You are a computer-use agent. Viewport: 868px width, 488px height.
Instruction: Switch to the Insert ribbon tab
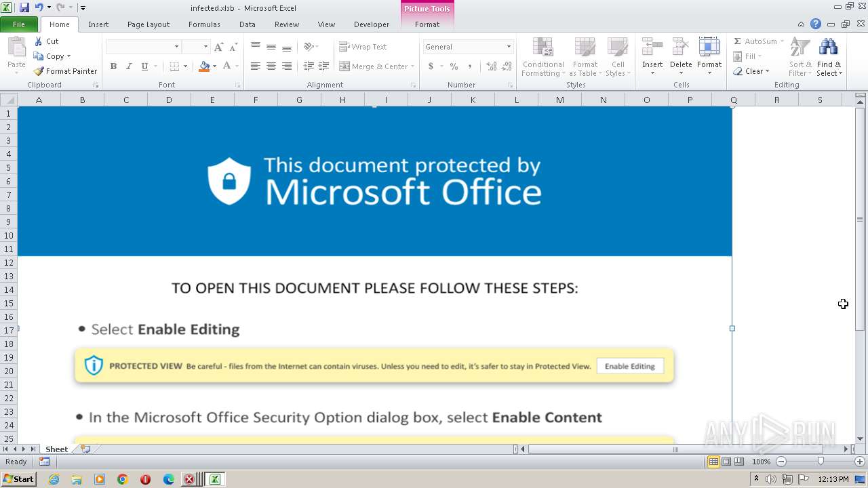(98, 24)
